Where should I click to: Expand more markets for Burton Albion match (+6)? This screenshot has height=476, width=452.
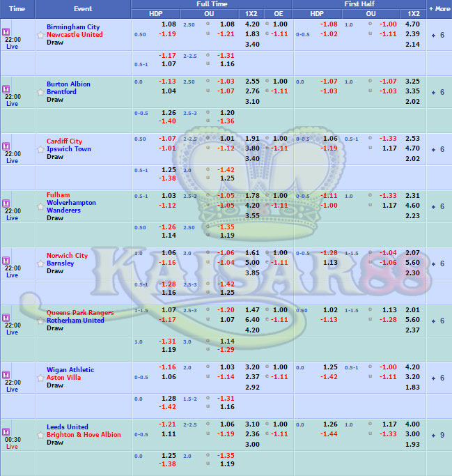(x=438, y=92)
